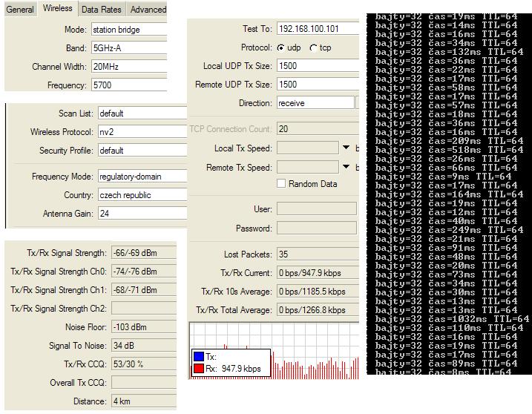The height and width of the screenshot is (414, 532).
Task: Click the ping line with čas=518ms
Action: [449, 150]
